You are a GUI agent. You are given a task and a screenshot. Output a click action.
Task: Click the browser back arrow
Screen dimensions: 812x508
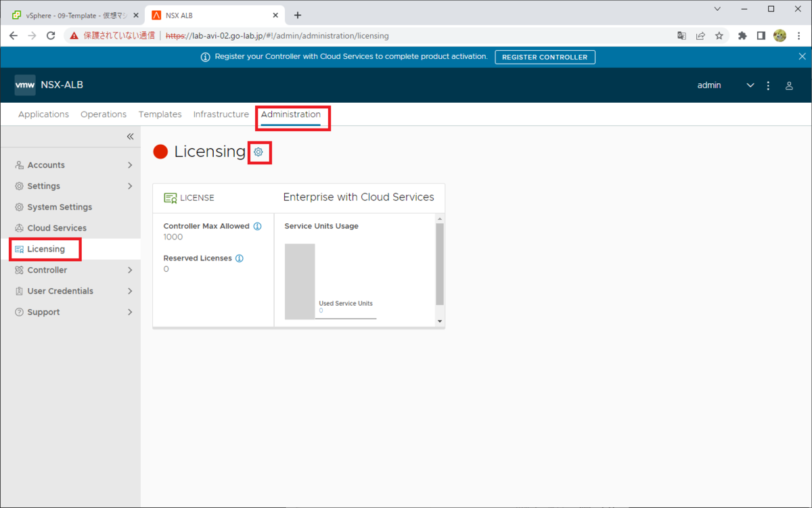pyautogui.click(x=14, y=36)
